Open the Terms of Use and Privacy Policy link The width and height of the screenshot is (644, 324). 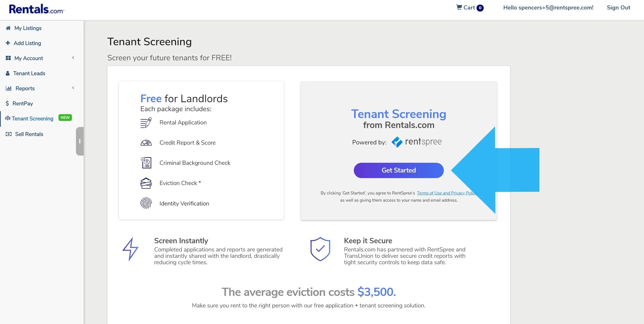point(446,193)
